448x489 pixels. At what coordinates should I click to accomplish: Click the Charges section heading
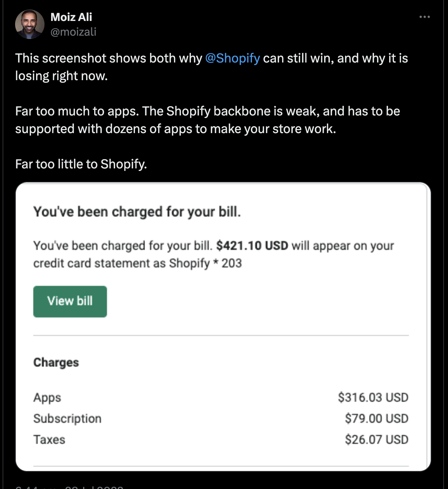(x=56, y=363)
